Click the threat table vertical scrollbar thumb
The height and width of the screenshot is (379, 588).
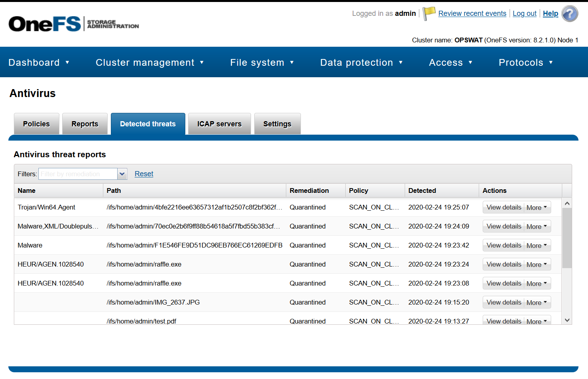[567, 238]
